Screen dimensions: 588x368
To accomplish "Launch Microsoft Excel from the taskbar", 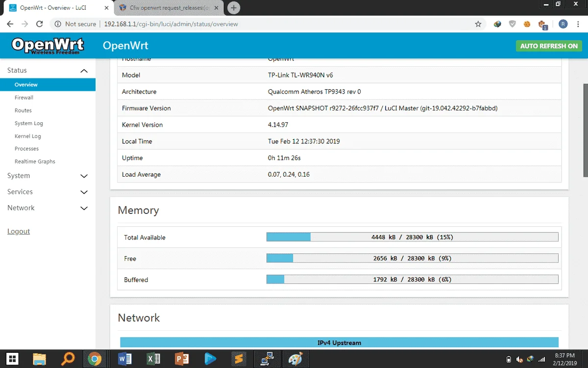I will point(153,359).
